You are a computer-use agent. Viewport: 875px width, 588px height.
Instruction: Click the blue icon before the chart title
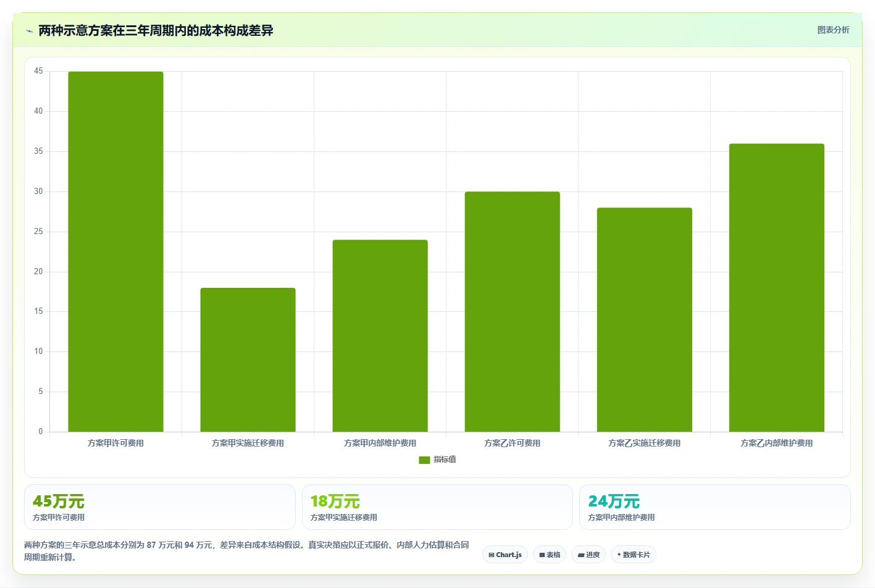pyautogui.click(x=29, y=31)
